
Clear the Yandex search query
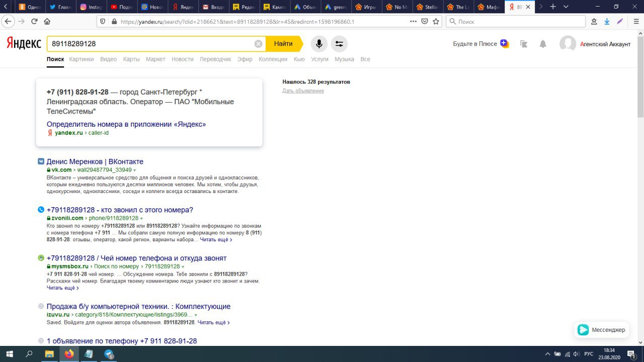(258, 44)
